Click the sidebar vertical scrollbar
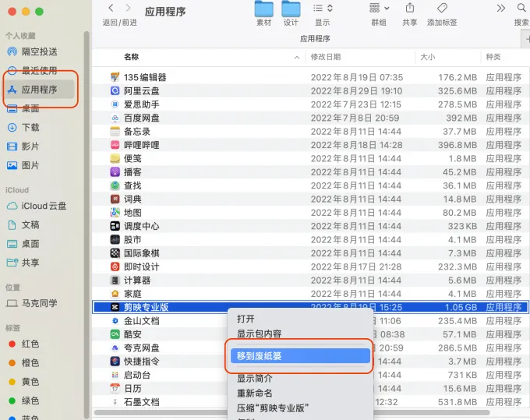 (x=87, y=224)
